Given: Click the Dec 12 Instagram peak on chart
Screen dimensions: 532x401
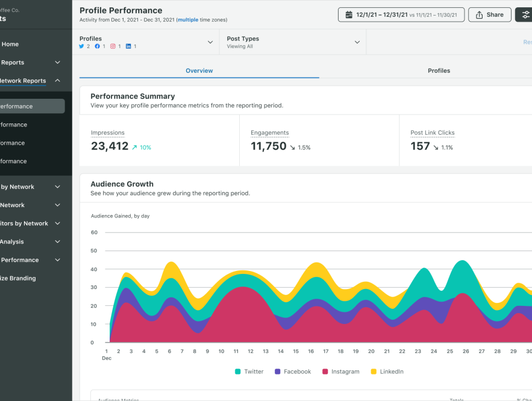Looking at the screenshot, I should 242,287.
